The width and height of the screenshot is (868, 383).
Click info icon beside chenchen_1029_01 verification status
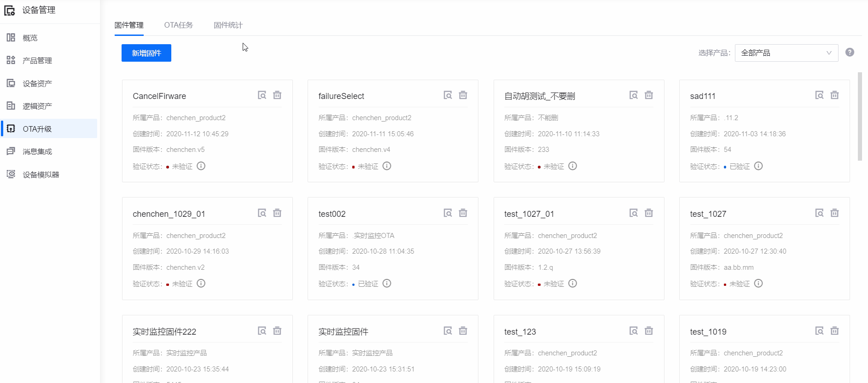pyautogui.click(x=201, y=284)
